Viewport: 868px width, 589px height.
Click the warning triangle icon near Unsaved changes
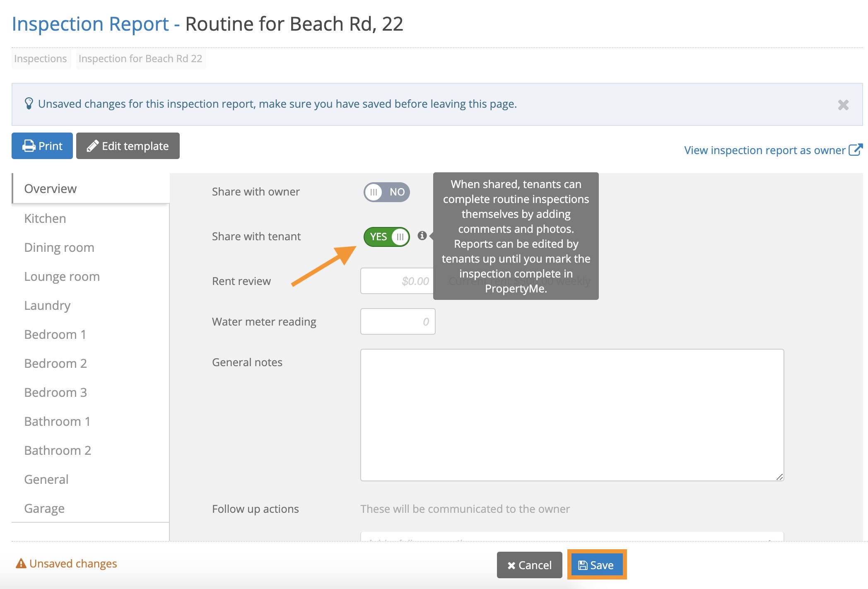click(x=21, y=564)
